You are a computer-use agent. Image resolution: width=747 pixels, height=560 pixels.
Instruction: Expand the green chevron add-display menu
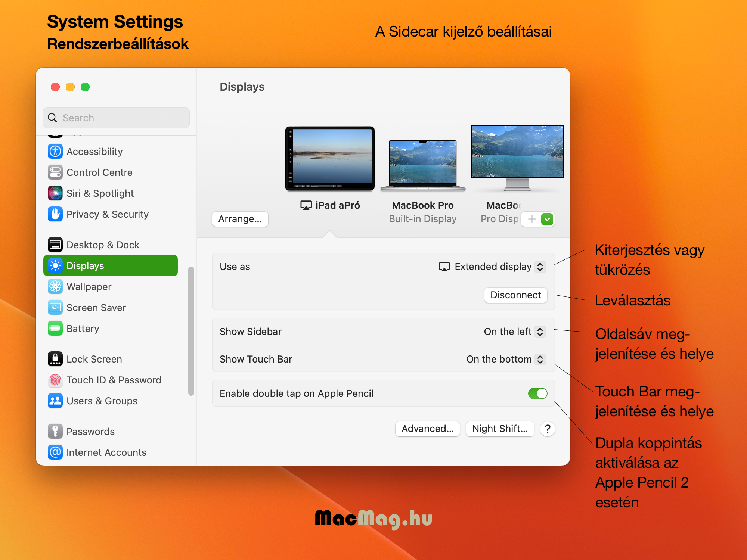(x=547, y=219)
